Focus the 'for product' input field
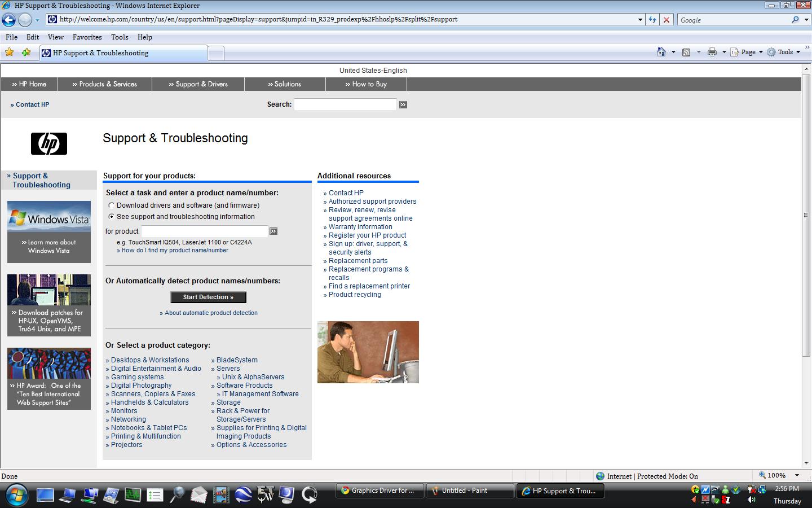Screen dimensions: 812x508 (204, 231)
